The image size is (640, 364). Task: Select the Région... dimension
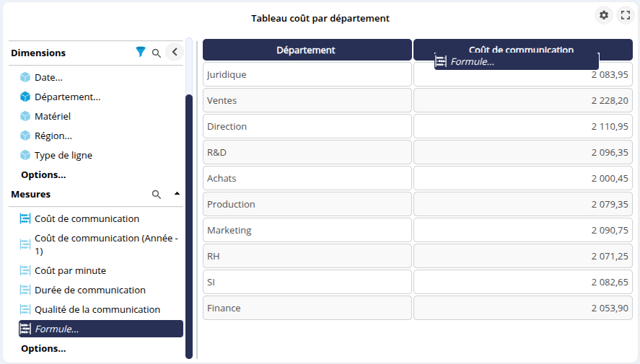(x=53, y=136)
